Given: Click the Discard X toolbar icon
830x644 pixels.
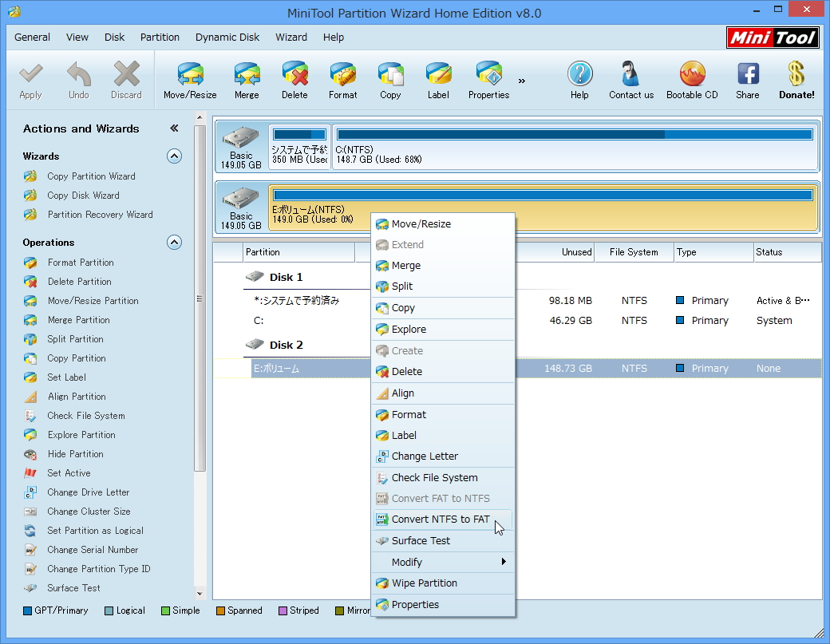Looking at the screenshot, I should click(x=127, y=74).
